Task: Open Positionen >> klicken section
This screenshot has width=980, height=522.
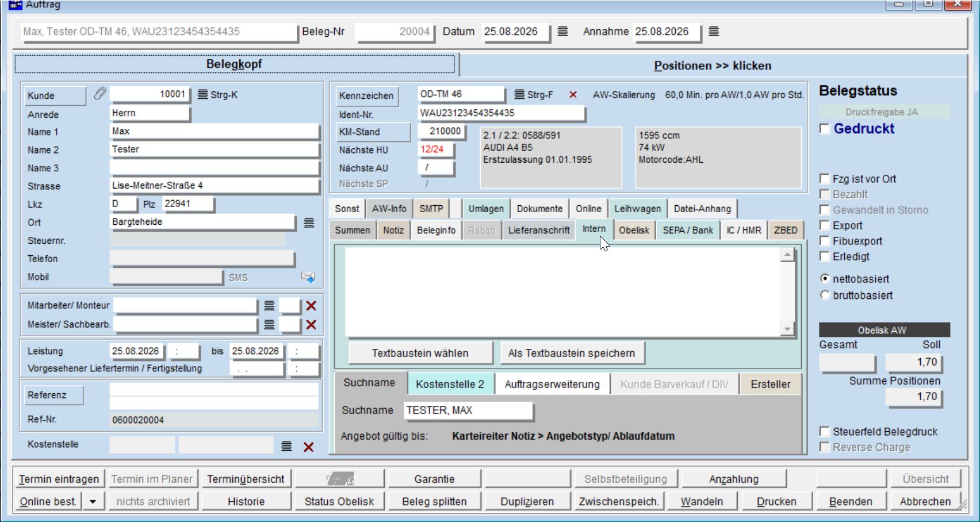Action: click(x=713, y=66)
